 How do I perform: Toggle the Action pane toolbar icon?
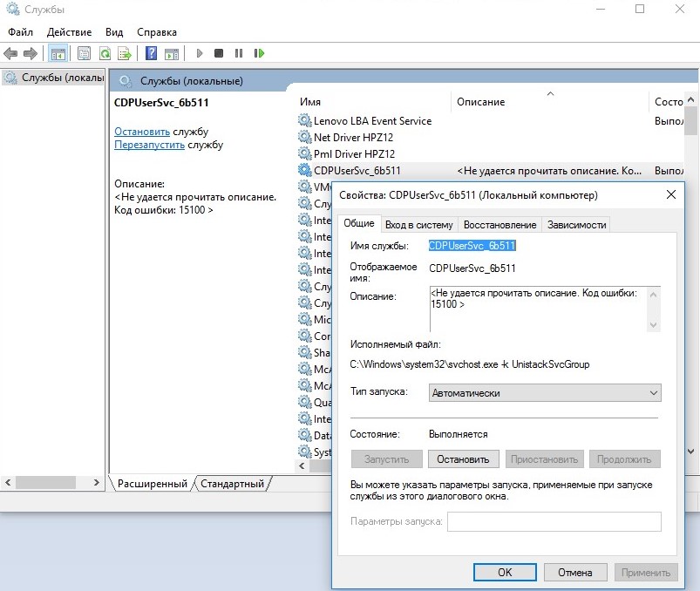(x=172, y=53)
